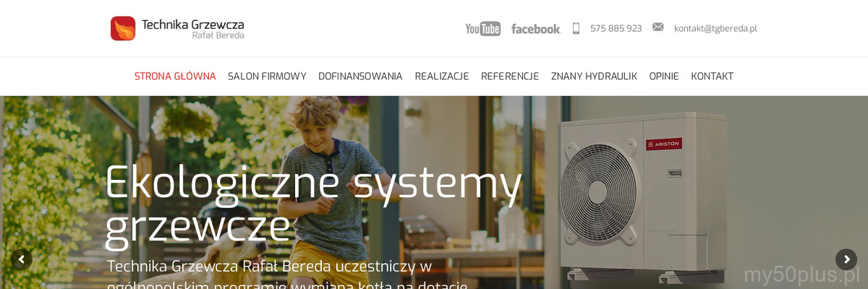Open the Znany Hydraulik link

[x=594, y=77]
